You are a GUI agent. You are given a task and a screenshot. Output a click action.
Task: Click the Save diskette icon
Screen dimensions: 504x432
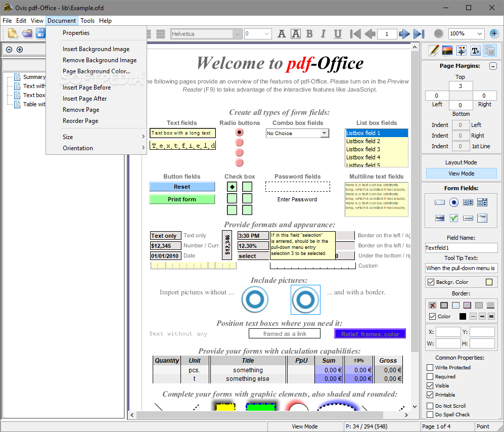click(40, 33)
